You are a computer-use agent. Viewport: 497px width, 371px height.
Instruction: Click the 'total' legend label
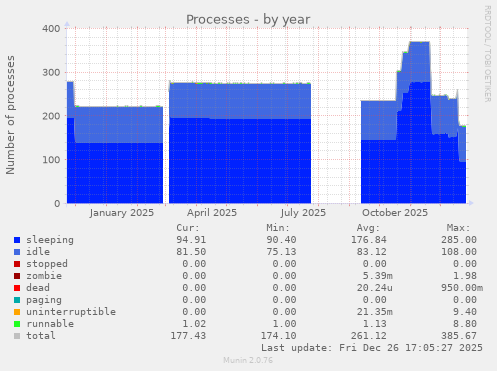coord(41,336)
